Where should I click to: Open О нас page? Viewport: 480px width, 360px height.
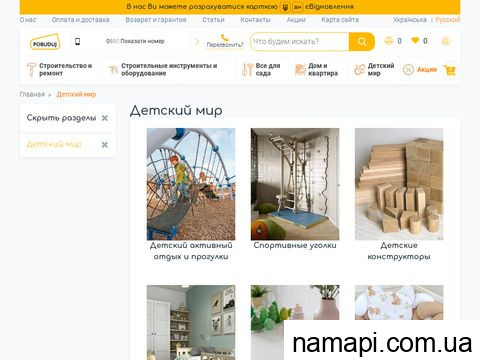tap(28, 20)
